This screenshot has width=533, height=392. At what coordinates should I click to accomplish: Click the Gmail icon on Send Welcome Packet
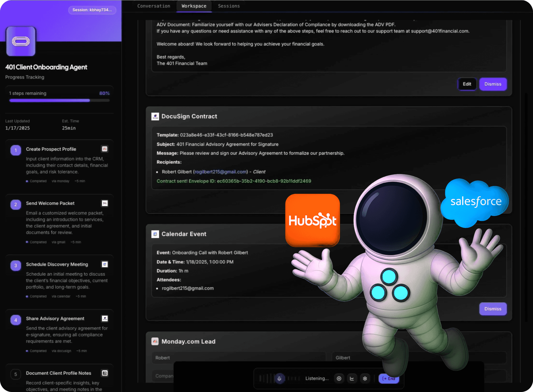coord(105,203)
